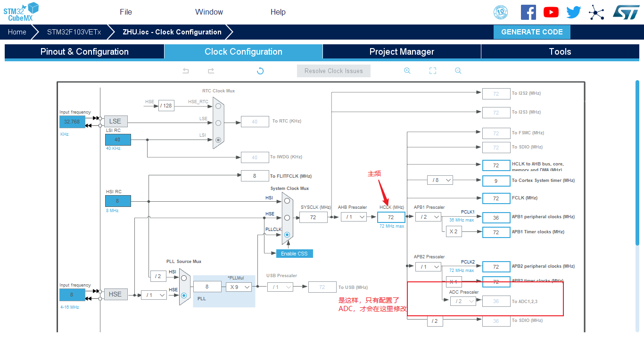Open the File menu

[x=126, y=12]
